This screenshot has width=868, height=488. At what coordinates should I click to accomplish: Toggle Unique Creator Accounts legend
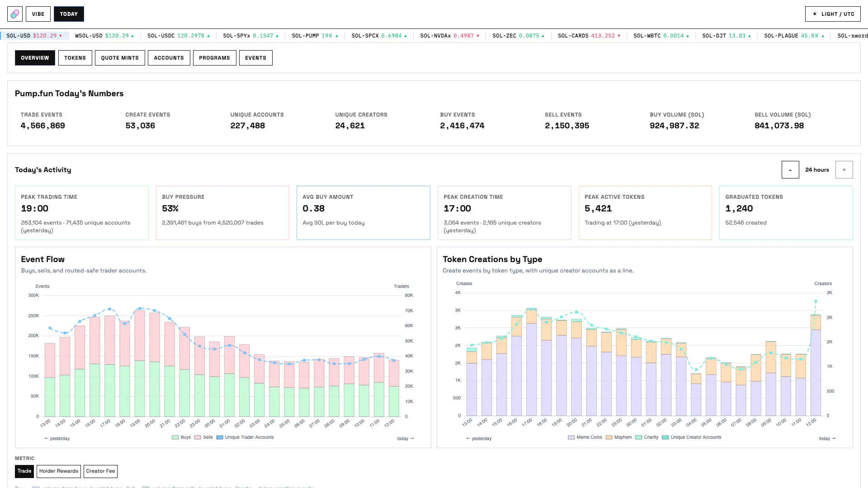point(692,437)
